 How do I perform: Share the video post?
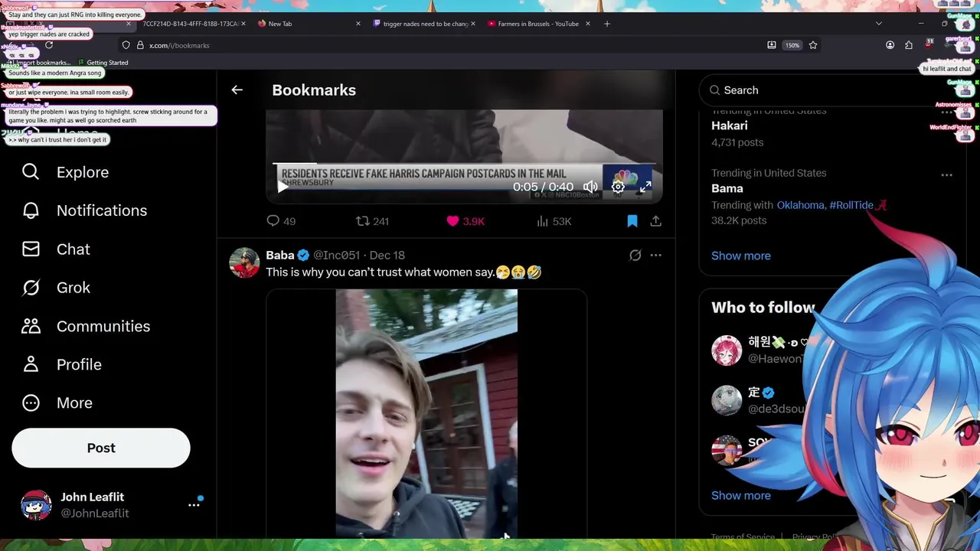click(656, 221)
